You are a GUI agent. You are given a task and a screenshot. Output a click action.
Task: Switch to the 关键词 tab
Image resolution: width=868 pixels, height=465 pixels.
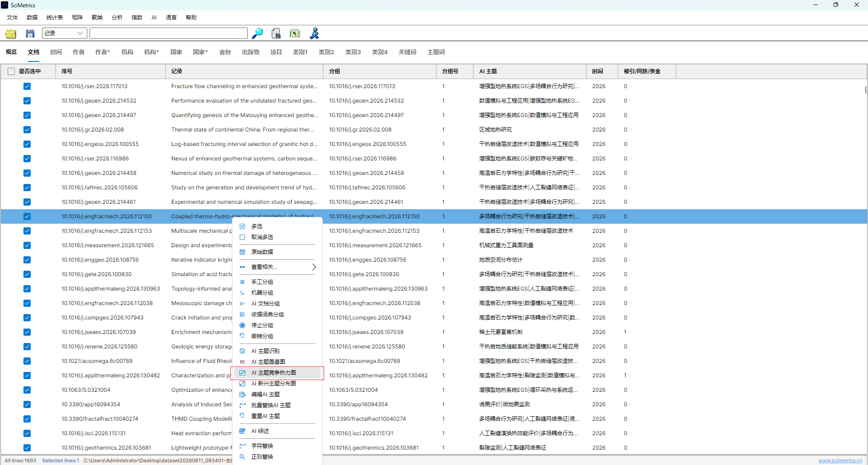click(407, 52)
